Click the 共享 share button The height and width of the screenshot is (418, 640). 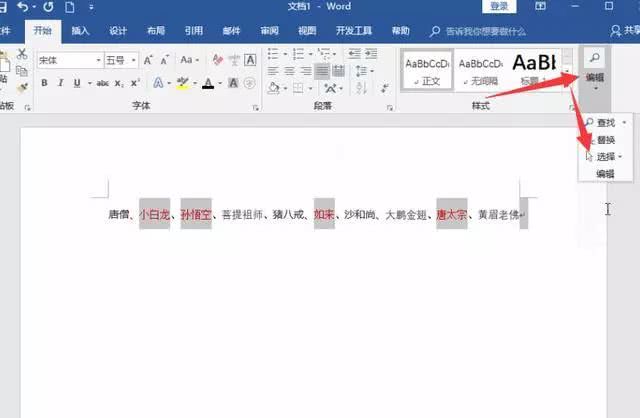(x=625, y=31)
